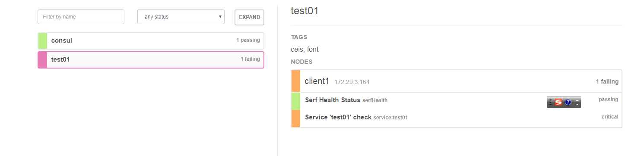Image resolution: width=644 pixels, height=156 pixels.
Task: Open the client1 node link
Action: tap(317, 81)
